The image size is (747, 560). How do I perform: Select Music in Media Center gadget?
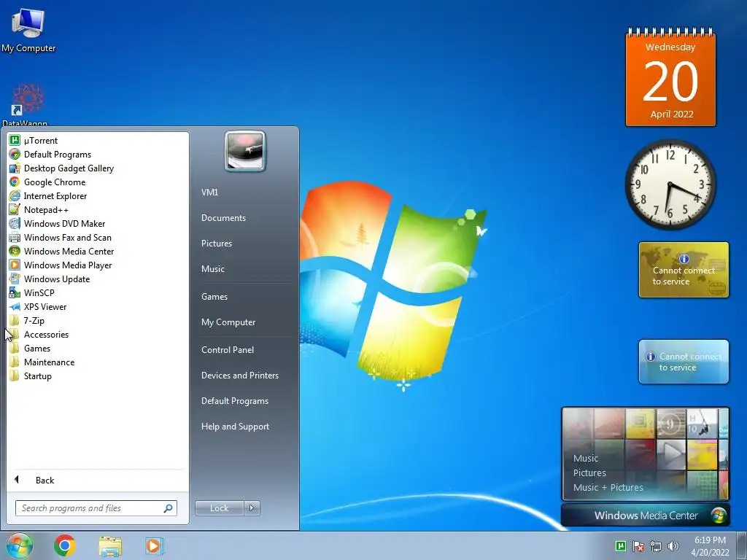586,459
